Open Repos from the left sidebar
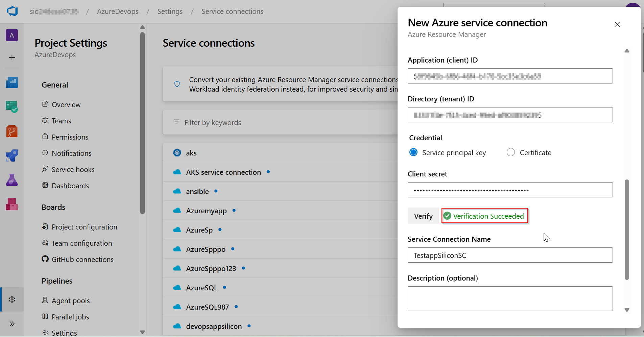 12,131
